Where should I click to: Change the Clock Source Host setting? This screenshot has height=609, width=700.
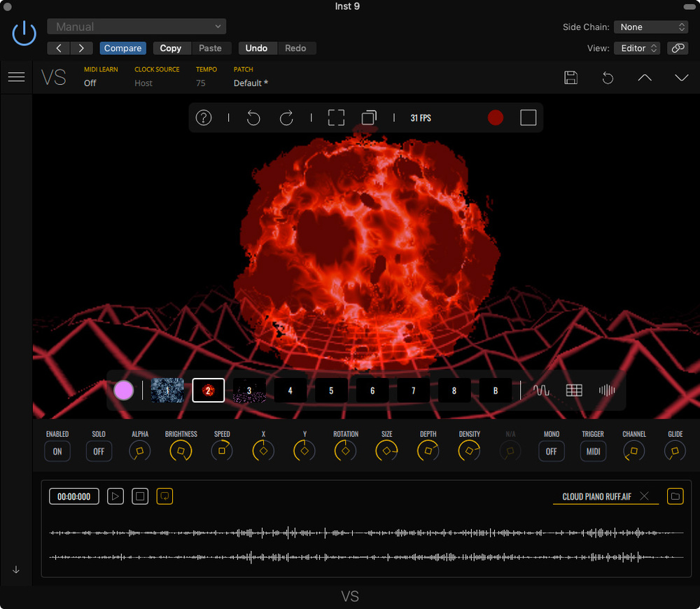pos(143,83)
